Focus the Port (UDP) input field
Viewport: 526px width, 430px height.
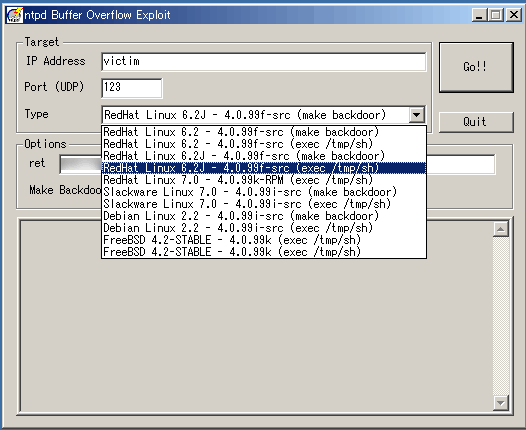pyautogui.click(x=132, y=88)
